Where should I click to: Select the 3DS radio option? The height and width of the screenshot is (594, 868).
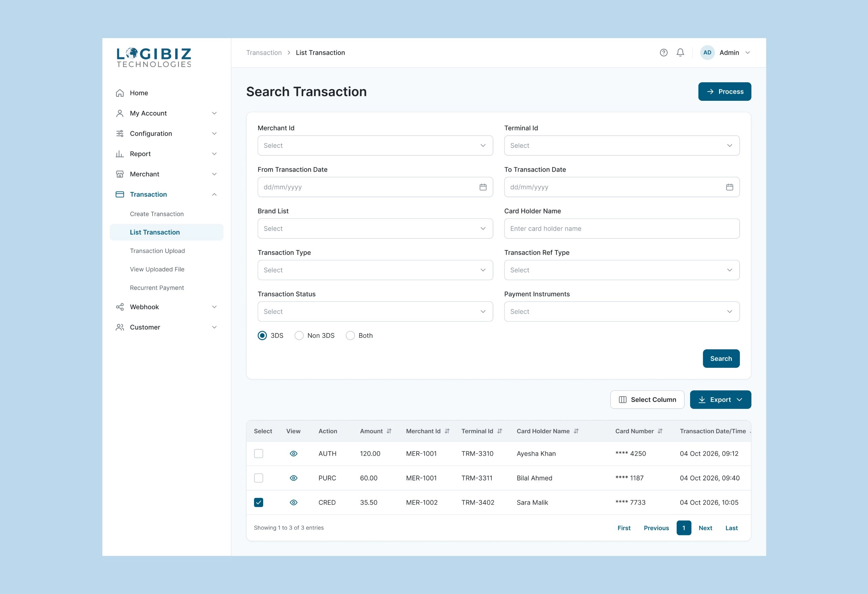point(262,335)
